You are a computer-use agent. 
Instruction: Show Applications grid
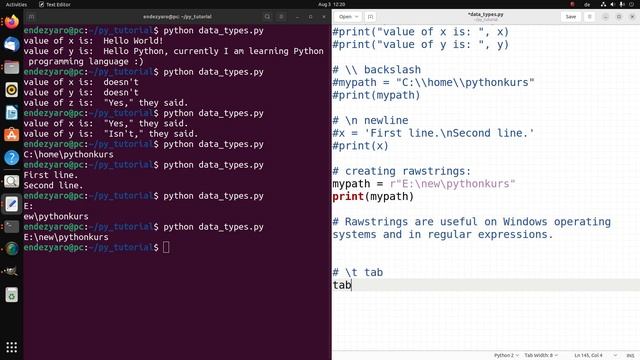11,347
